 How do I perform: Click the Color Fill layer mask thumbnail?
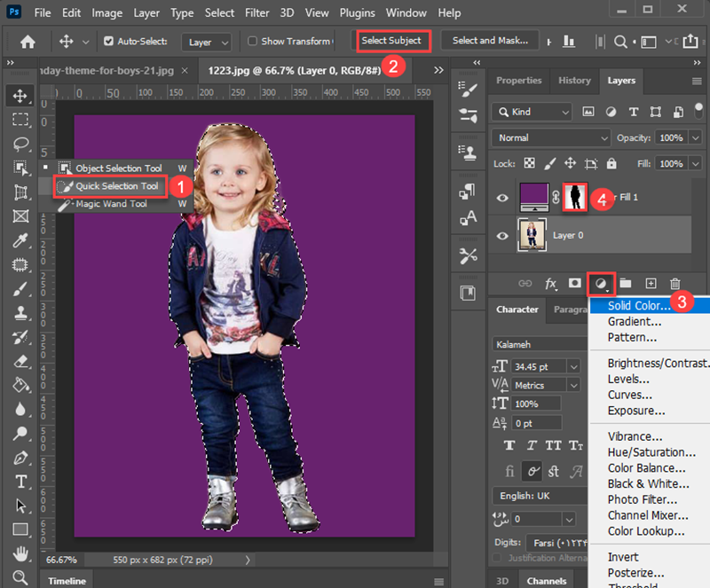click(x=574, y=198)
